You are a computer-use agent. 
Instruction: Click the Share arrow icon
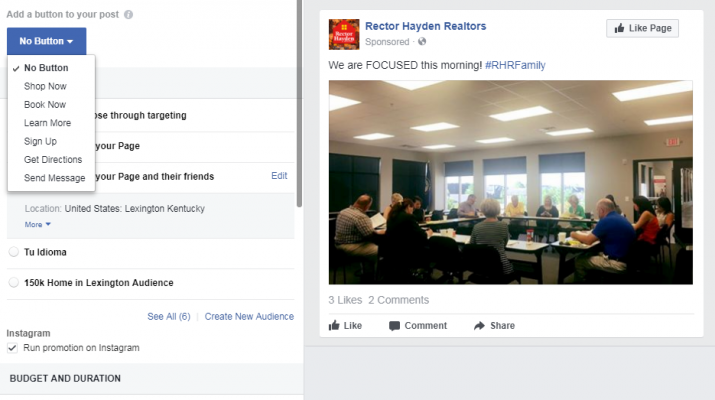(479, 326)
